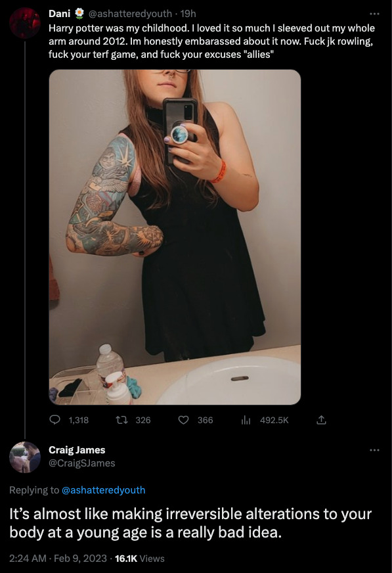392x573 pixels.
Task: Open the @CraigSJames handle
Action: pos(82,463)
